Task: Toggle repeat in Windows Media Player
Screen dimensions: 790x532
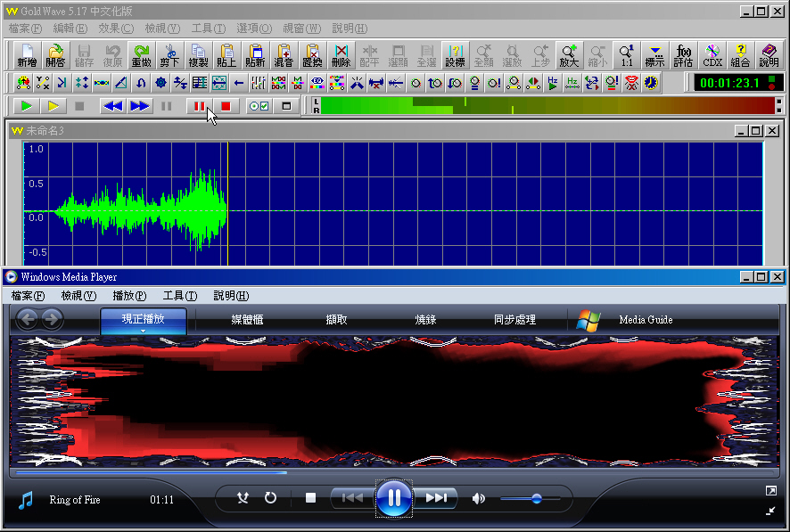Action: tap(270, 498)
